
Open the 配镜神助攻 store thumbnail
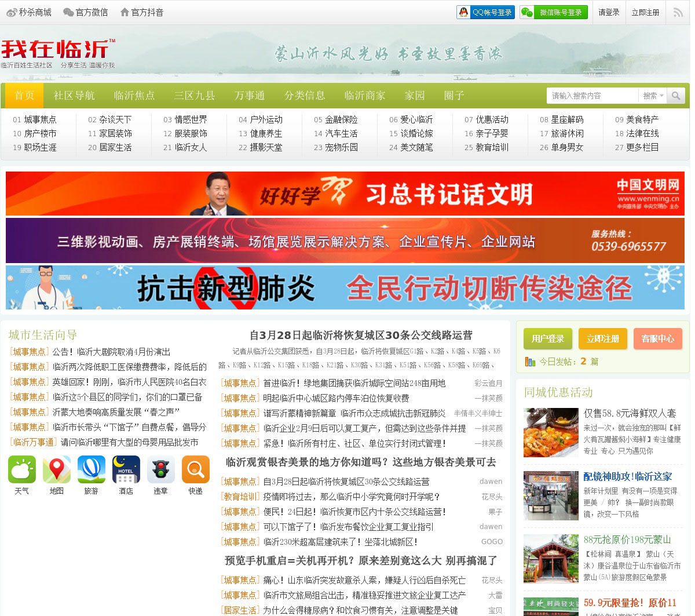pos(551,495)
